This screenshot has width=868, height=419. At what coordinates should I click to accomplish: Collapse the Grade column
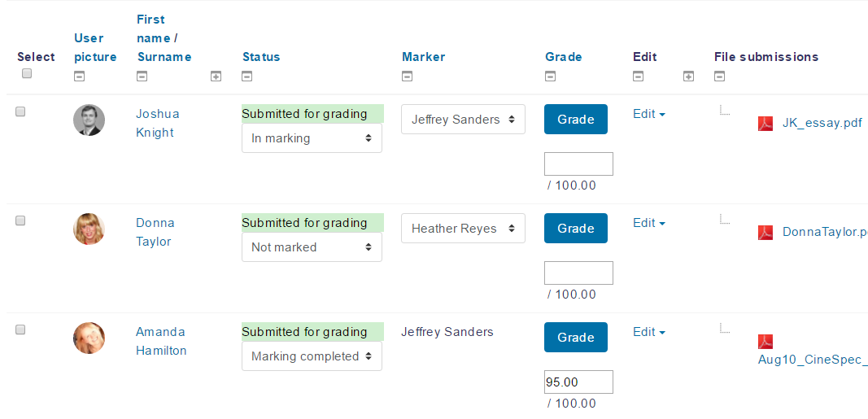tap(550, 77)
